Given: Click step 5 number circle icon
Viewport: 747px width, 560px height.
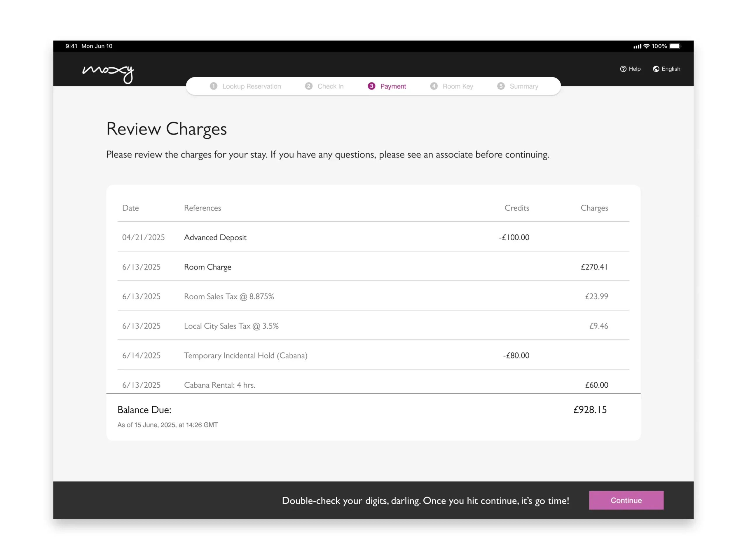Looking at the screenshot, I should (x=501, y=86).
